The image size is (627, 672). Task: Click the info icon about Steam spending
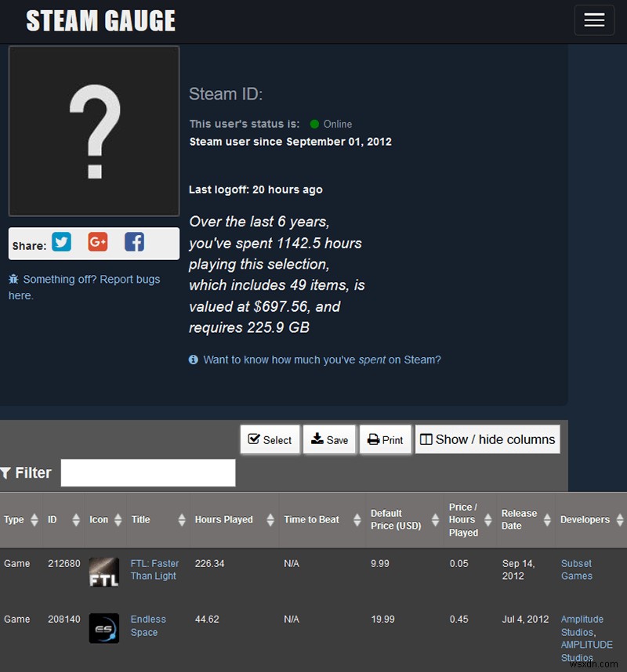[x=193, y=359]
